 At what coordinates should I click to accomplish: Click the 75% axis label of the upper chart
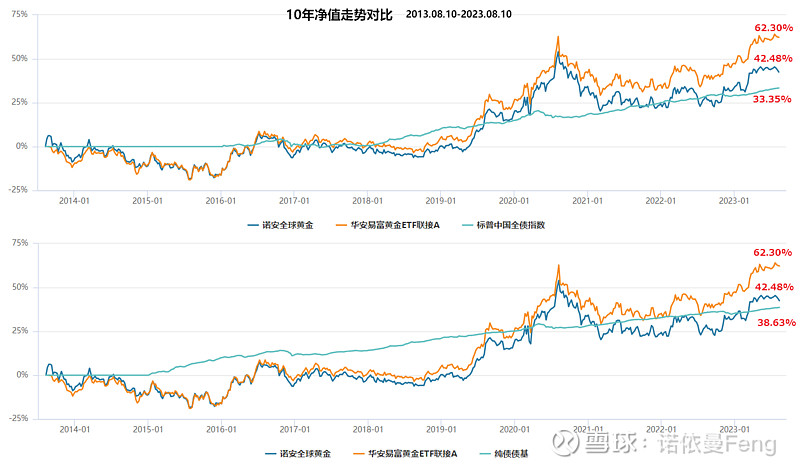coord(19,14)
